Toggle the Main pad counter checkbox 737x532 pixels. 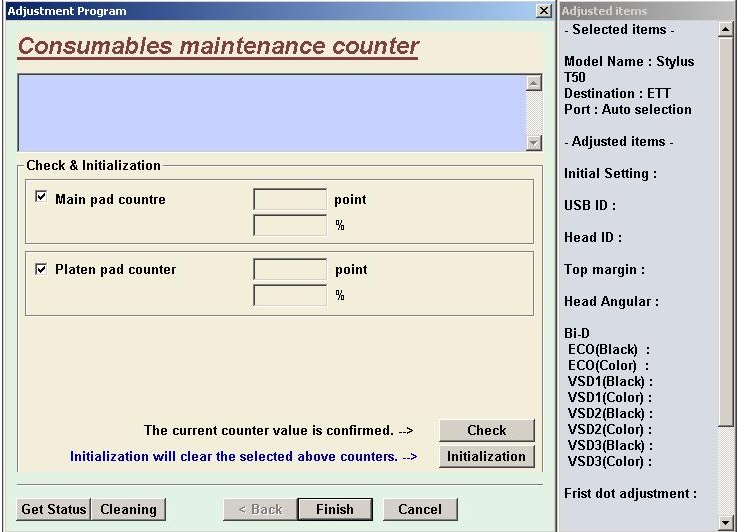click(41, 198)
